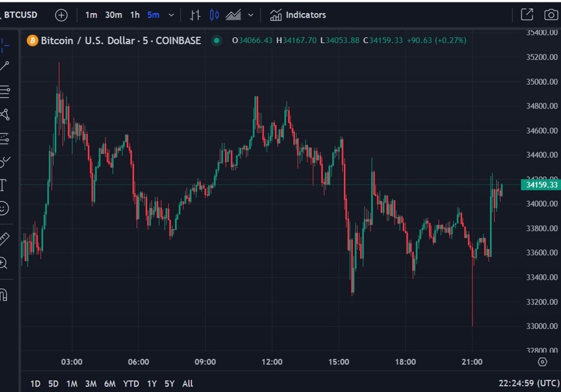Set date range to 3M
Viewport: 561px width, 392px height.
(x=91, y=384)
